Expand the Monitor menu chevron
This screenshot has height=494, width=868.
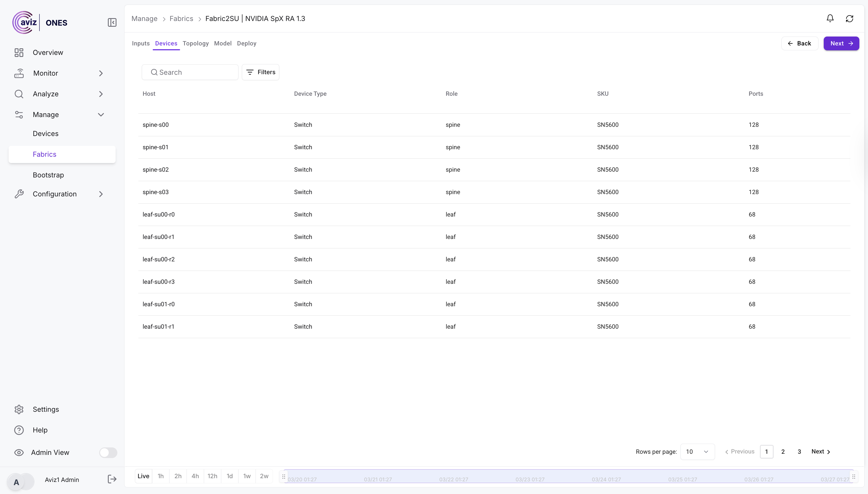pos(101,73)
